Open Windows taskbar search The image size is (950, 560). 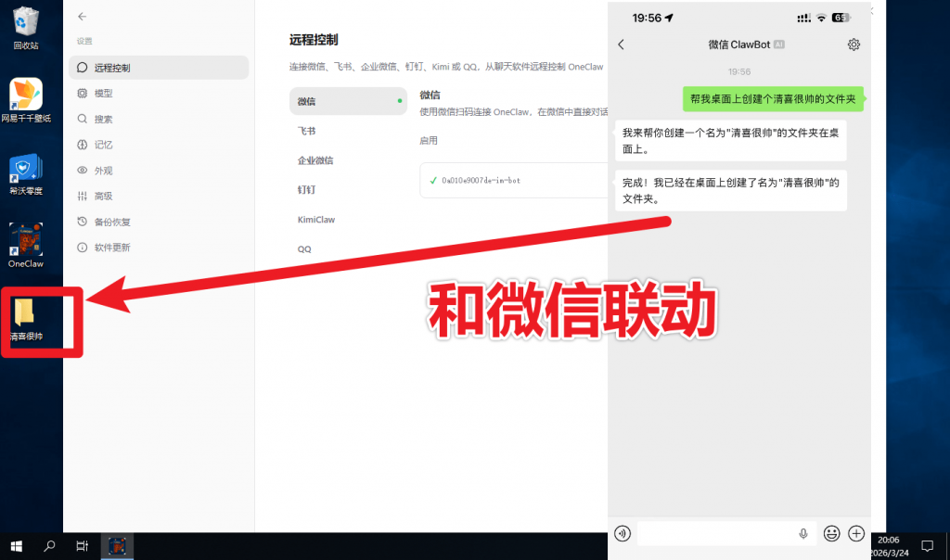click(50, 546)
